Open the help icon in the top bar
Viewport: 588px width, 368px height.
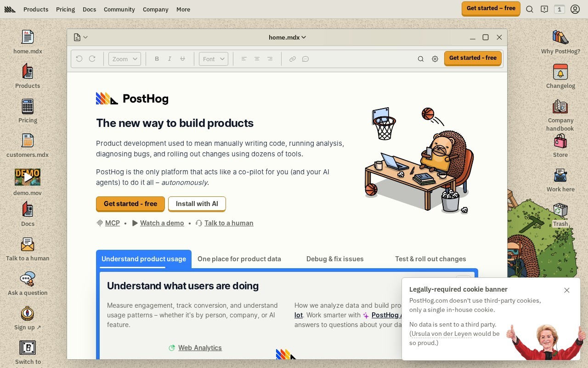544,9
